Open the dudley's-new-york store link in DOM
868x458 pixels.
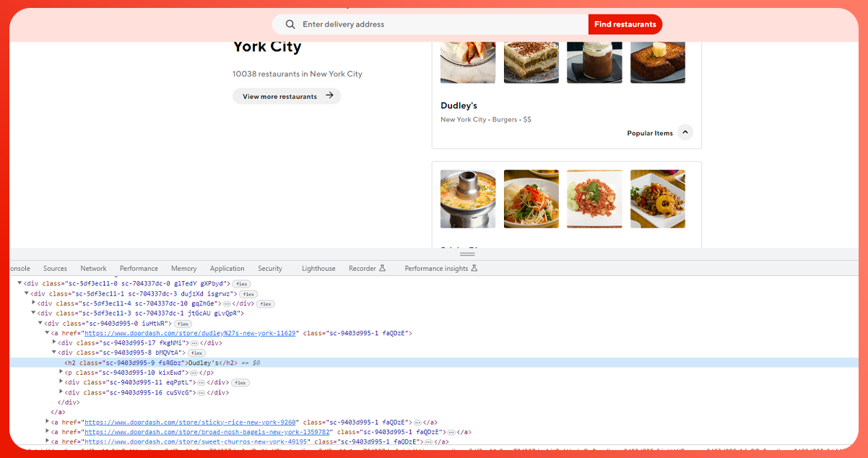[x=190, y=333]
